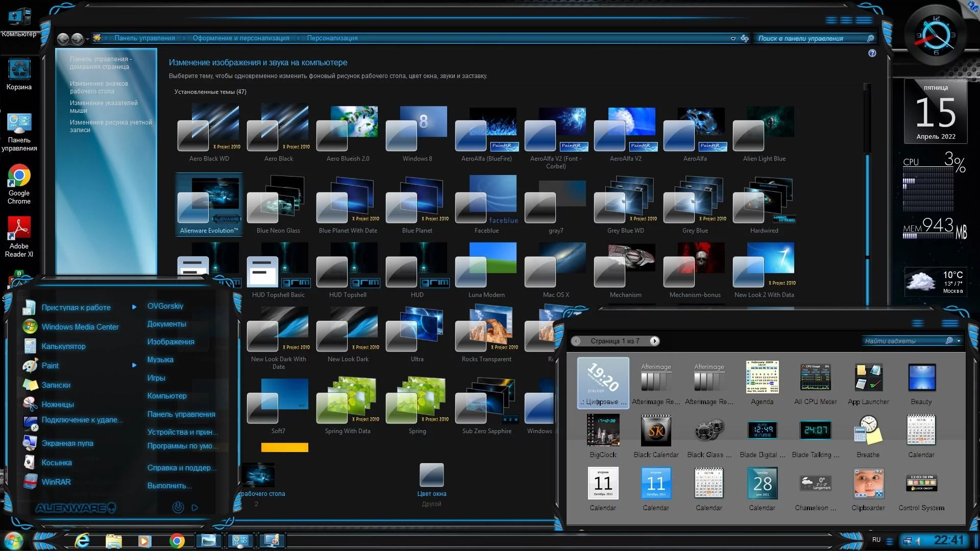Open the shutdown options arrow
The image size is (980, 551).
(194, 508)
